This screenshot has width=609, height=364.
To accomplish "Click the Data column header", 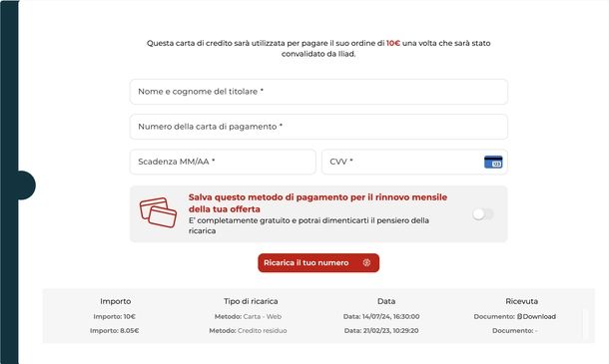I will coord(386,301).
